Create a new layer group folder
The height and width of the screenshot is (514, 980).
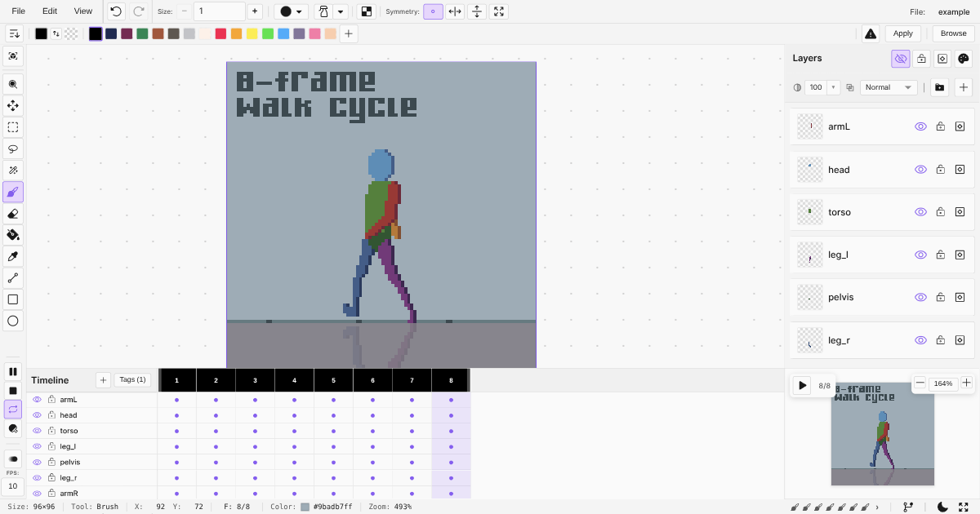pyautogui.click(x=939, y=87)
